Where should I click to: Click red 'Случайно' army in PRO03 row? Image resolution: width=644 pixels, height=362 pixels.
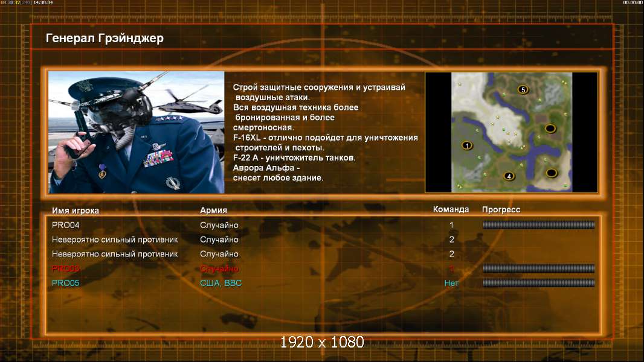pos(219,268)
